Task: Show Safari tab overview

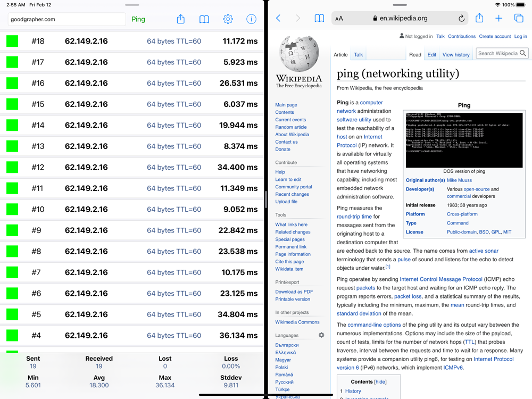Action: point(519,18)
